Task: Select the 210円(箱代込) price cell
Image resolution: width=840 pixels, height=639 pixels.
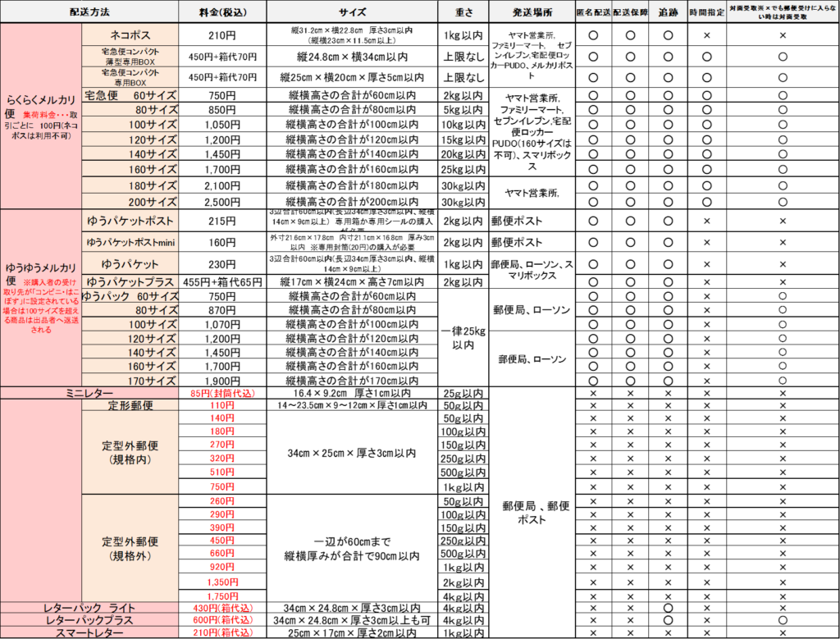Action: (222, 632)
